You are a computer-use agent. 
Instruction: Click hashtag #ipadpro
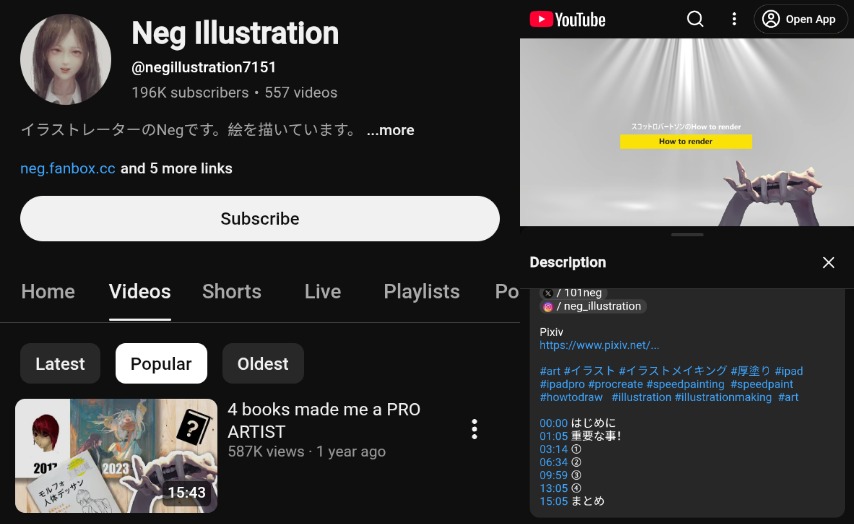tap(562, 385)
